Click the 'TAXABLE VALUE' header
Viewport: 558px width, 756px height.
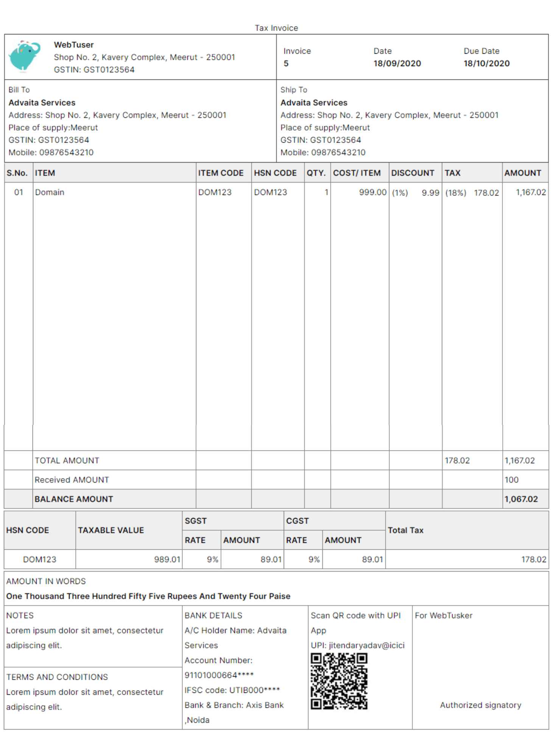pos(111,531)
